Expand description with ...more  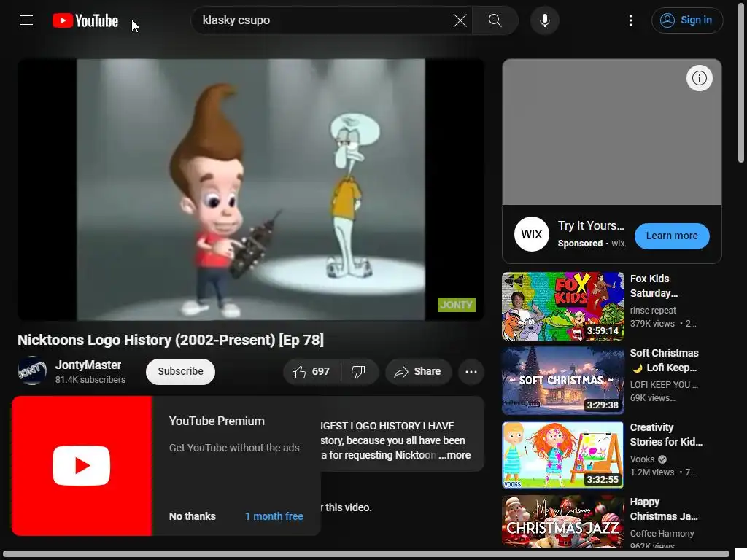(x=455, y=455)
